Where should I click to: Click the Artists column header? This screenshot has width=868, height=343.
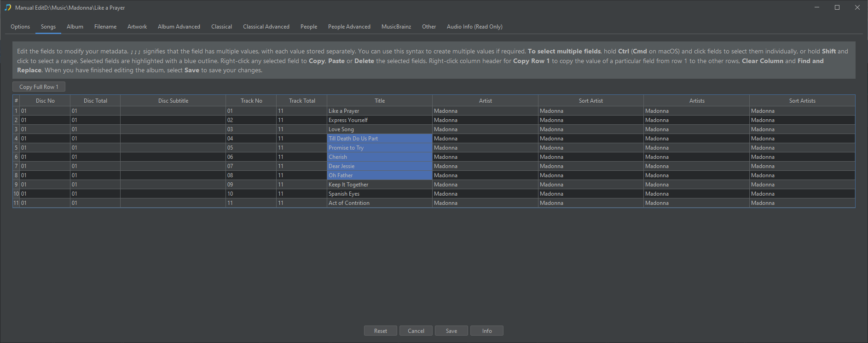[697, 100]
